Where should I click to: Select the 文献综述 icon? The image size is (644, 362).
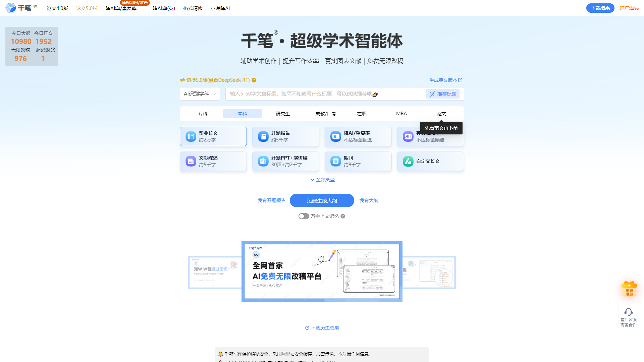click(191, 161)
